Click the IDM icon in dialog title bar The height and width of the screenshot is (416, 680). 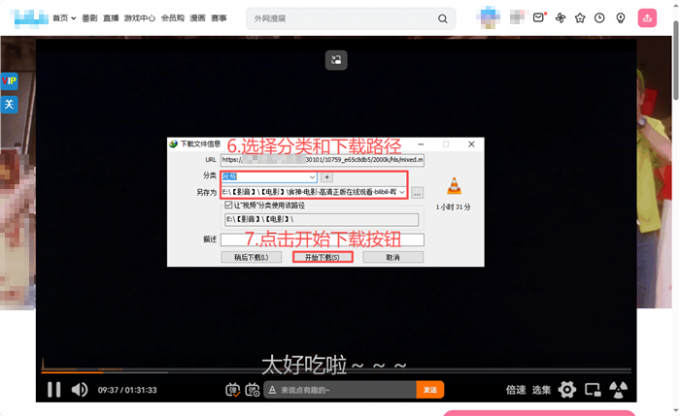(x=173, y=144)
